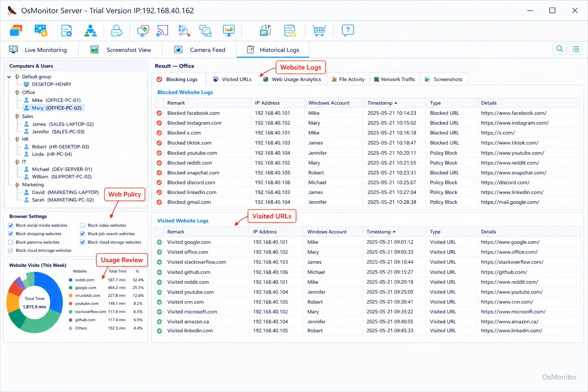Collapse the Default group tree node

pos(9,77)
